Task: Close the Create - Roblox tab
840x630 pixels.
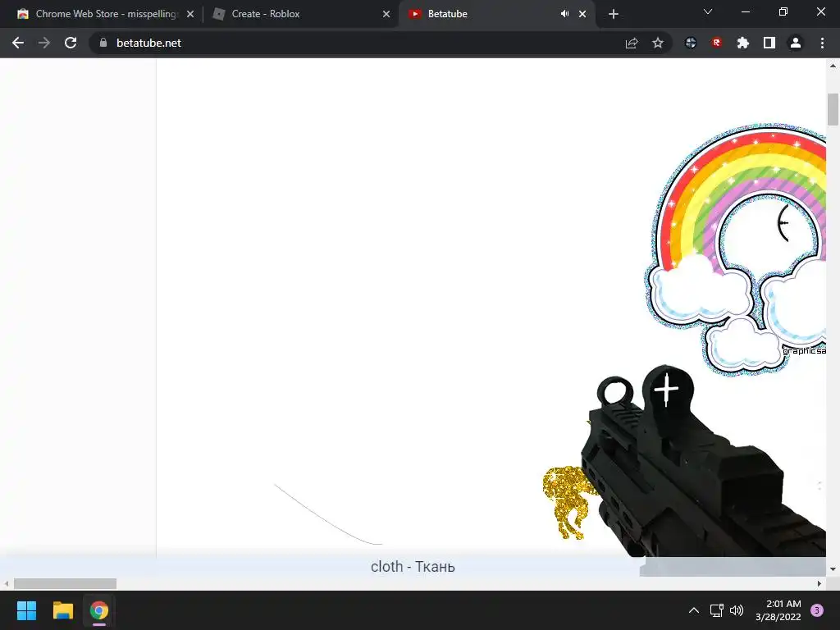Action: tap(386, 14)
